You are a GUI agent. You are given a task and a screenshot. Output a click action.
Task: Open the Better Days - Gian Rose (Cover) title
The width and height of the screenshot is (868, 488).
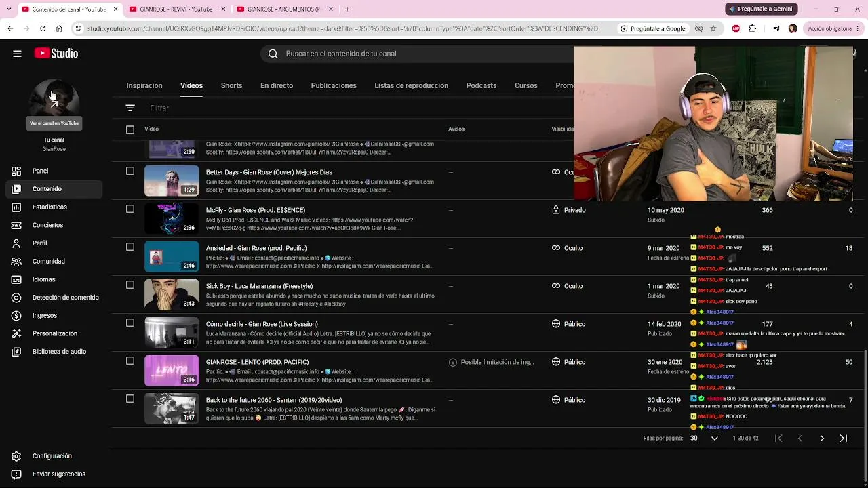coord(269,172)
